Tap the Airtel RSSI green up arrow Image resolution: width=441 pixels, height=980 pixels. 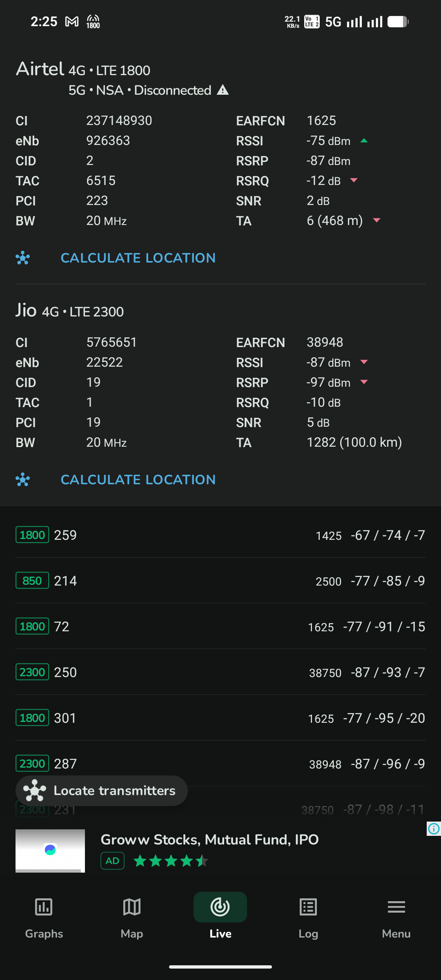pos(364,141)
